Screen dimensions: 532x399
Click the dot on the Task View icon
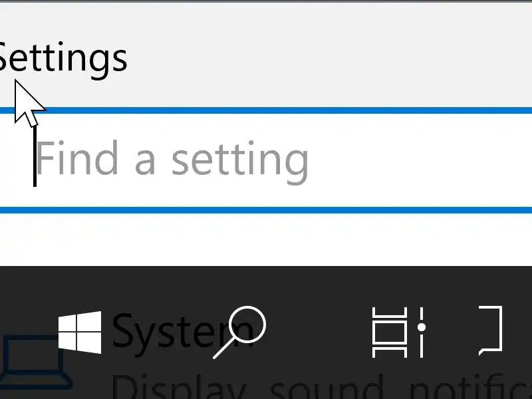click(422, 328)
